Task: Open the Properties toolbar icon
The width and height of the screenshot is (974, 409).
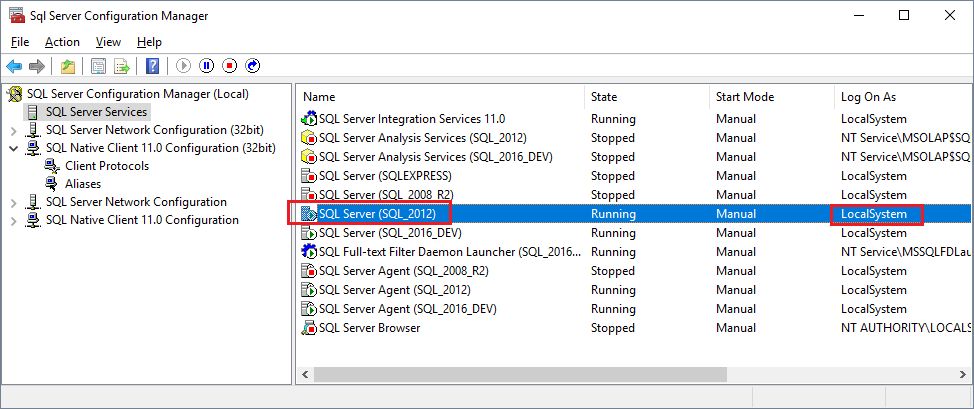Action: [x=98, y=66]
